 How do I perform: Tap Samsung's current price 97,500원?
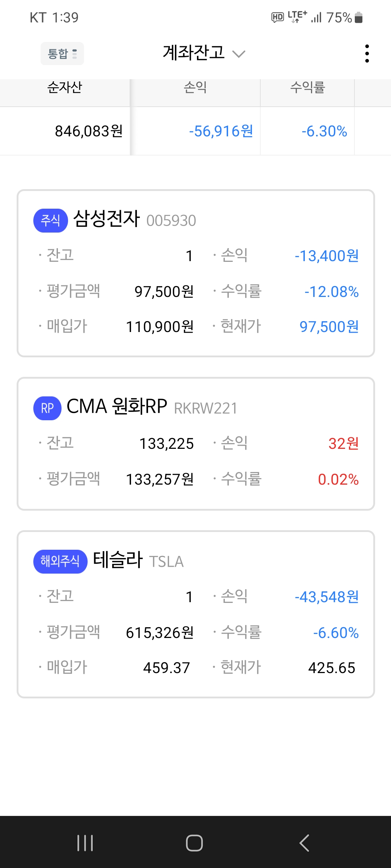pyautogui.click(x=329, y=327)
